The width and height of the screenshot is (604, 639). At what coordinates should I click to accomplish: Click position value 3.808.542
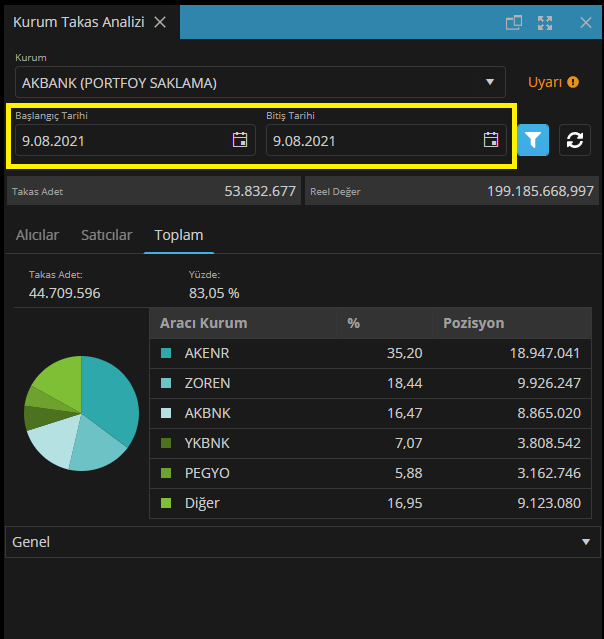click(x=549, y=443)
